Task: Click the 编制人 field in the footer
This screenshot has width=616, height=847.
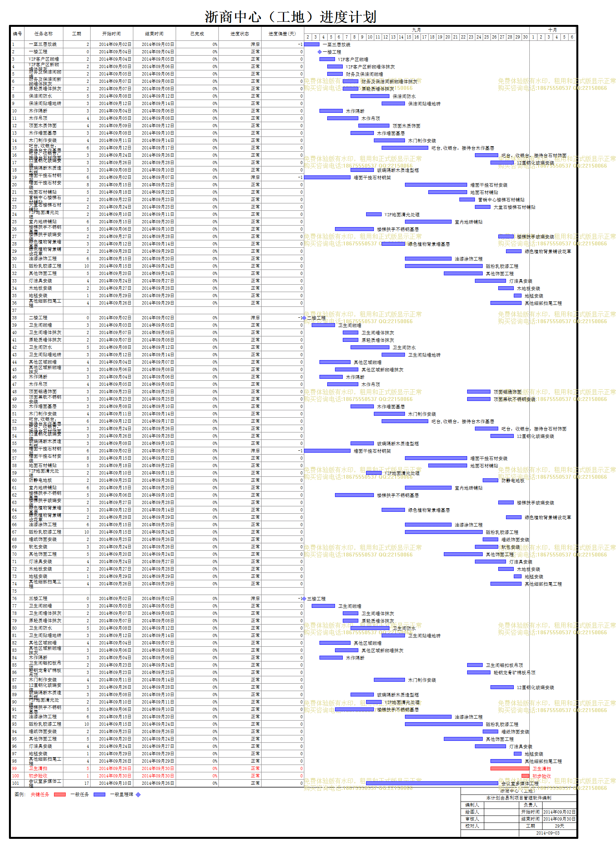Action: click(x=472, y=805)
